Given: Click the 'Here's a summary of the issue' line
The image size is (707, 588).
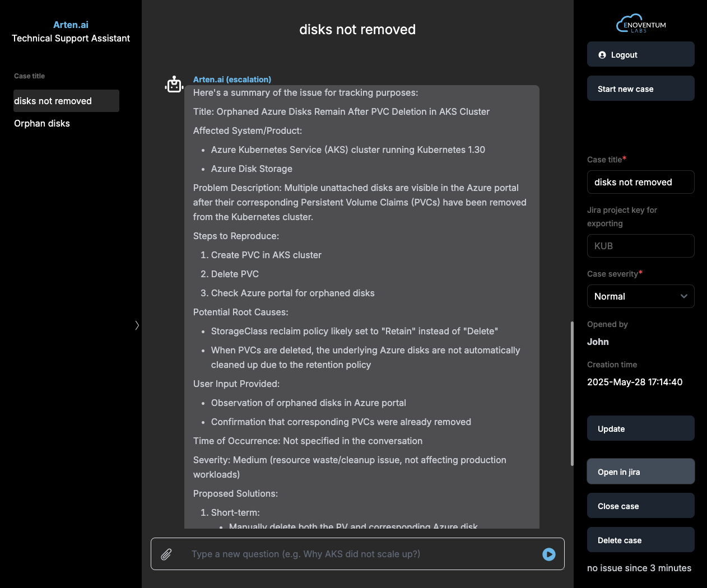Looking at the screenshot, I should [305, 92].
